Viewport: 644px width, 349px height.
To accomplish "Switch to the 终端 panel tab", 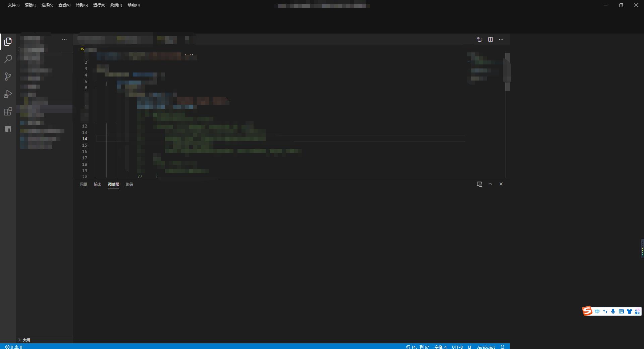I will pyautogui.click(x=129, y=184).
